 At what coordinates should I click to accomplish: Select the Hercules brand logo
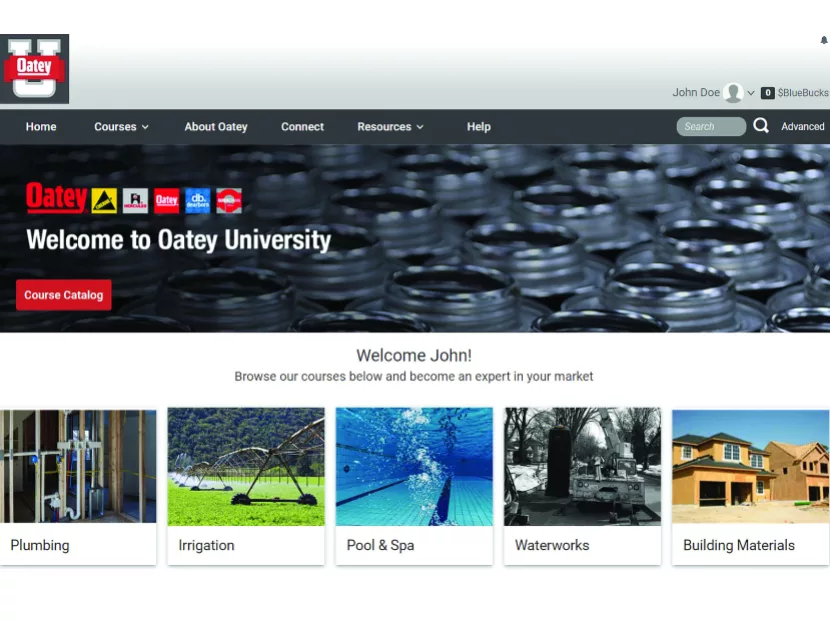tap(136, 200)
